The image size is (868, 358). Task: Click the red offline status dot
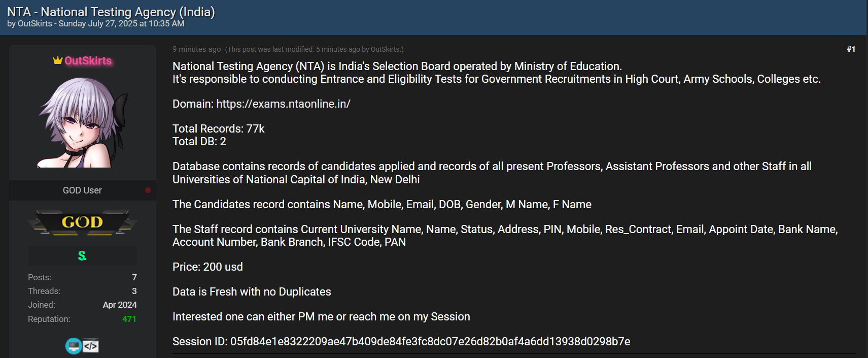pyautogui.click(x=148, y=190)
